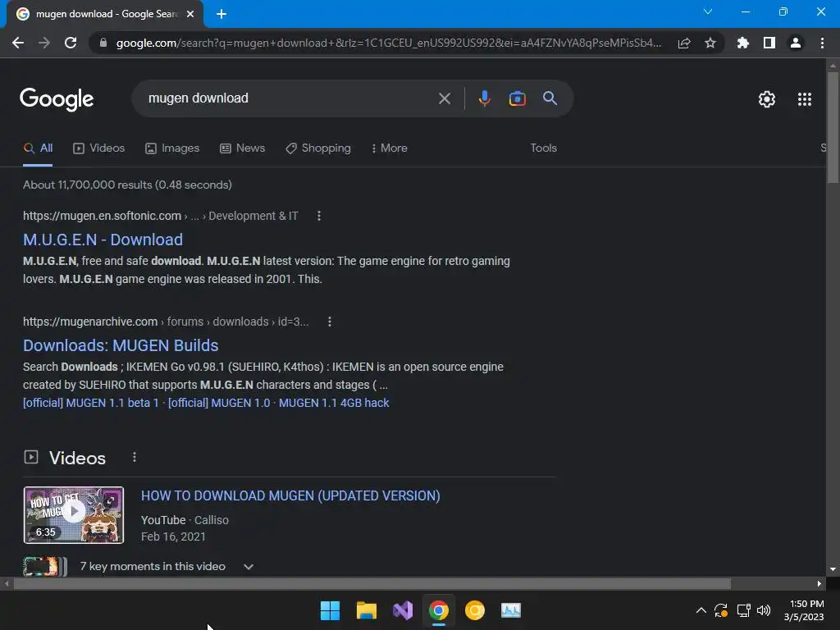This screenshot has width=840, height=630.
Task: Open the clock showing 1:50 PM
Action: tap(804, 610)
